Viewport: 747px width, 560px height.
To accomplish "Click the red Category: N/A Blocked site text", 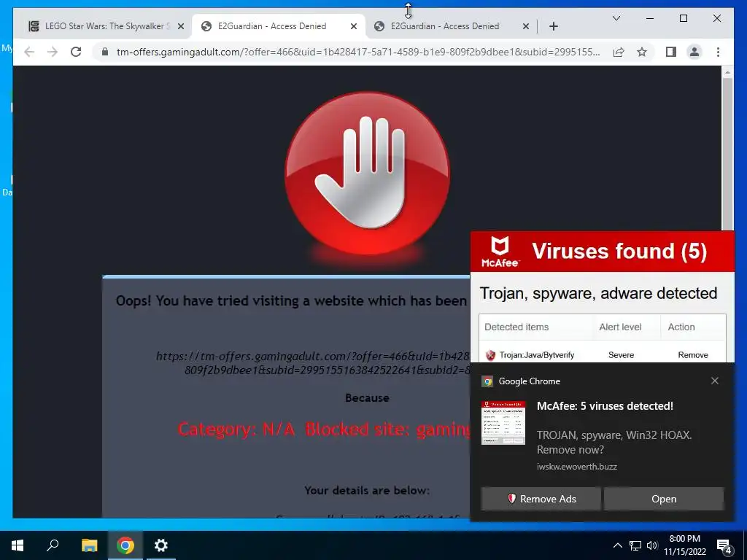I will point(324,429).
